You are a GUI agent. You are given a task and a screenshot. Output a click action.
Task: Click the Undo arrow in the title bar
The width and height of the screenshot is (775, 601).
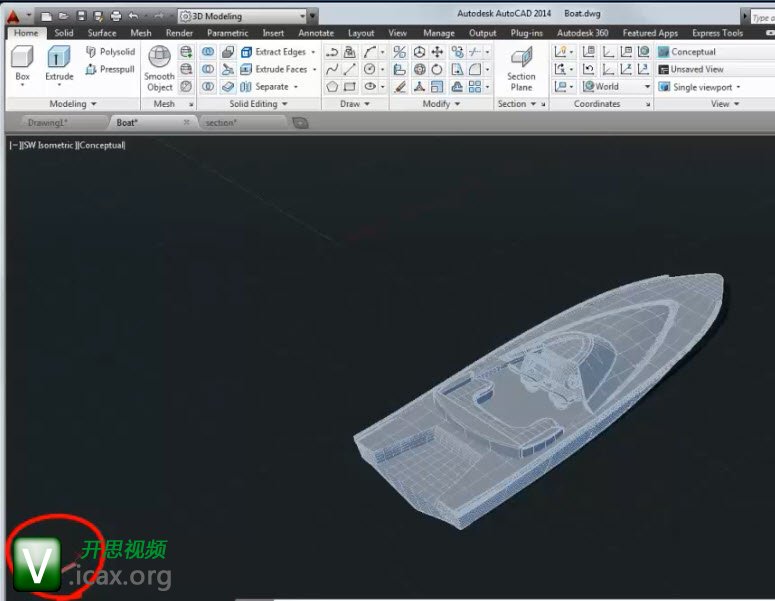point(133,16)
